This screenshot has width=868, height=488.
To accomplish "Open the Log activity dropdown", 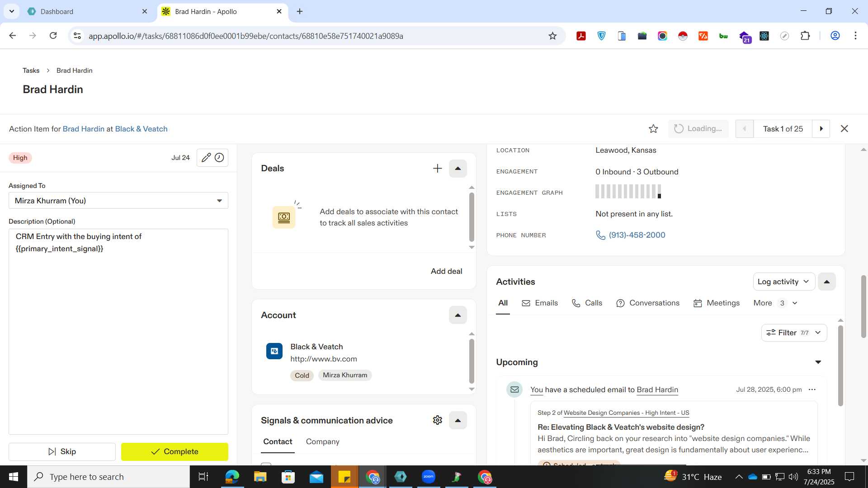I will 784,282.
